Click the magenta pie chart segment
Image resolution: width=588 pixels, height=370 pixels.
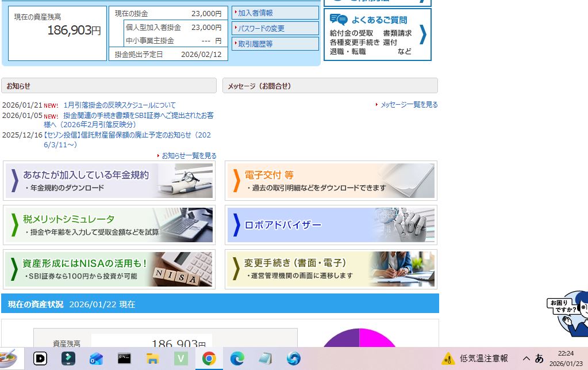coord(376,340)
